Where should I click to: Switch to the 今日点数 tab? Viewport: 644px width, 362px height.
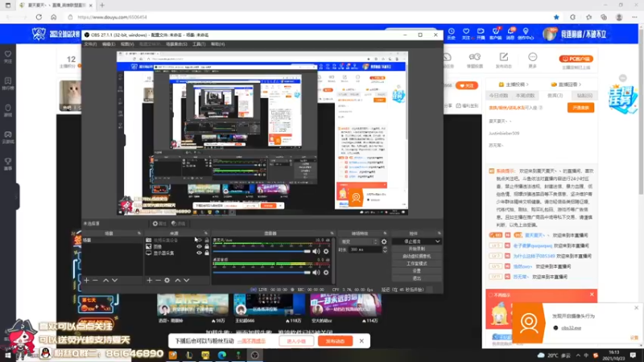coord(498,96)
